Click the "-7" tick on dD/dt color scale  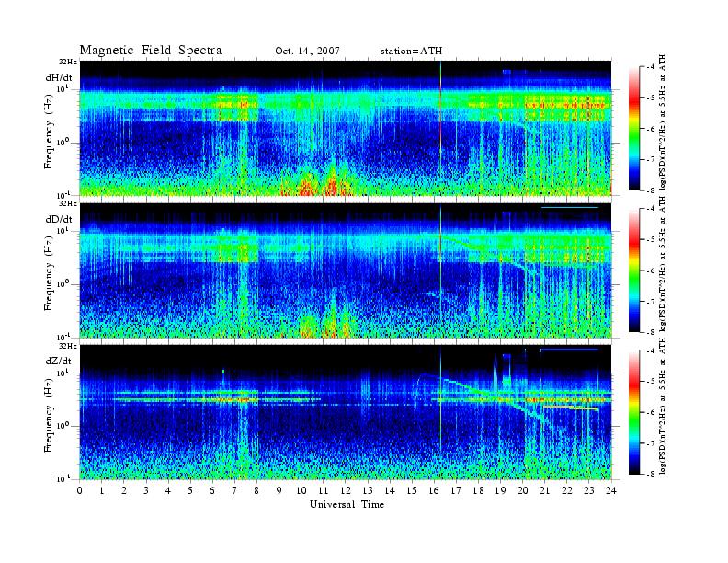pyautogui.click(x=651, y=302)
